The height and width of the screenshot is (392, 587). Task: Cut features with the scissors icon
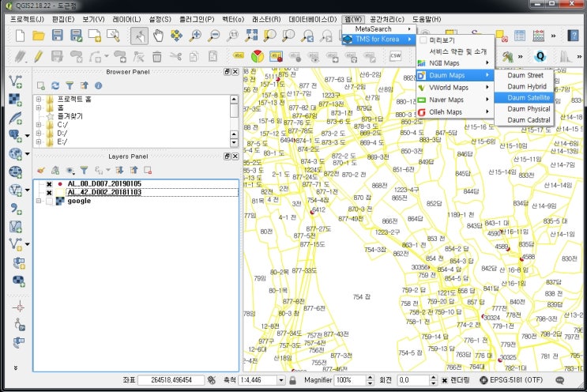pyautogui.click(x=175, y=57)
